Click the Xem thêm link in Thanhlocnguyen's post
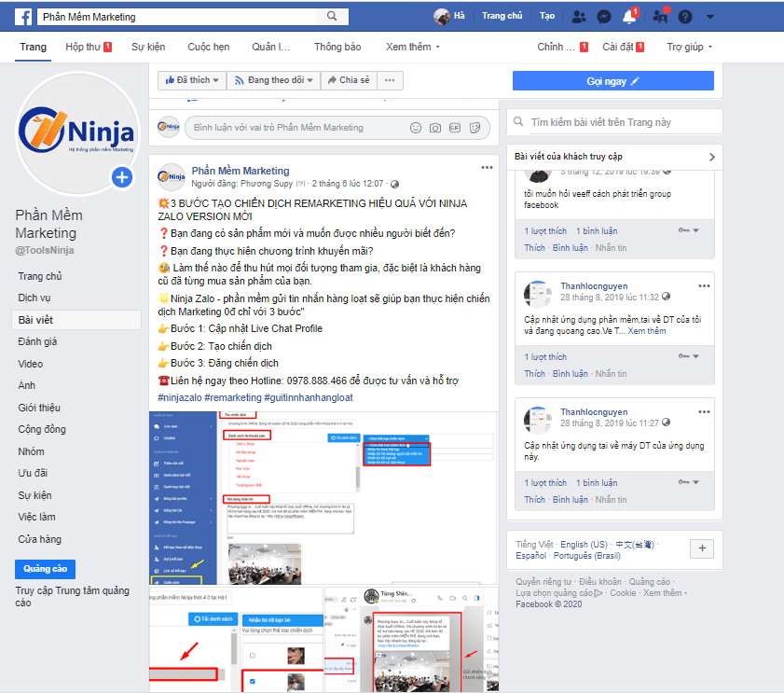 click(647, 331)
